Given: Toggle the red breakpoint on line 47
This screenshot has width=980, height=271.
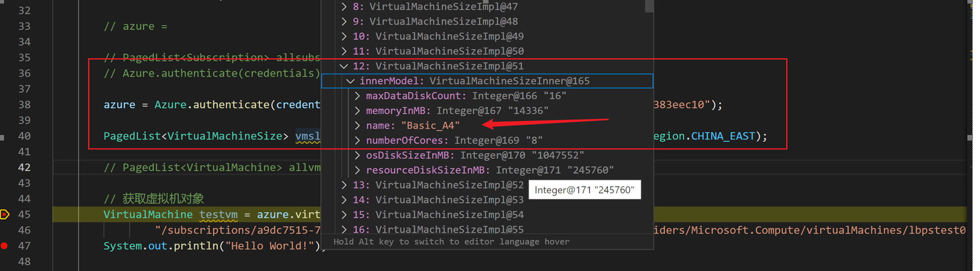Looking at the screenshot, I should (x=5, y=246).
